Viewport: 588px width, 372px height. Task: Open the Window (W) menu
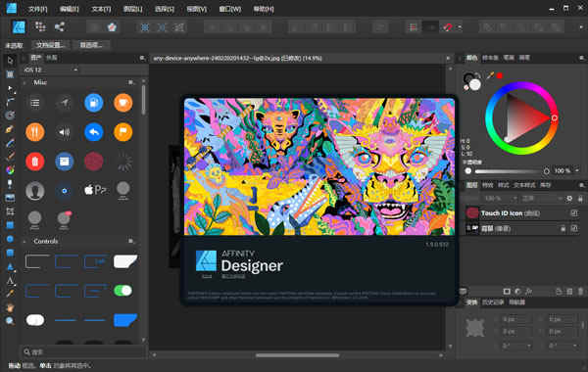[x=230, y=9]
